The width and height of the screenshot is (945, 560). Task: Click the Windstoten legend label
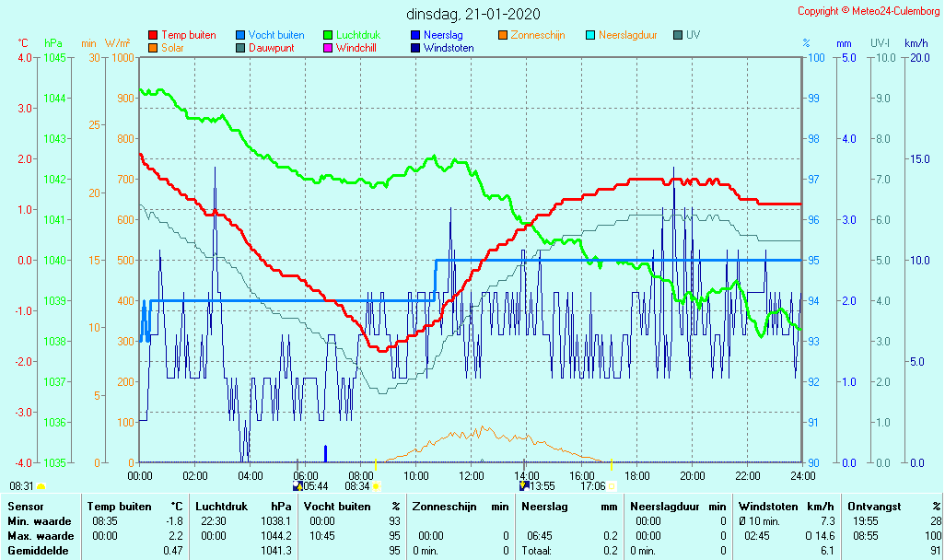[449, 48]
